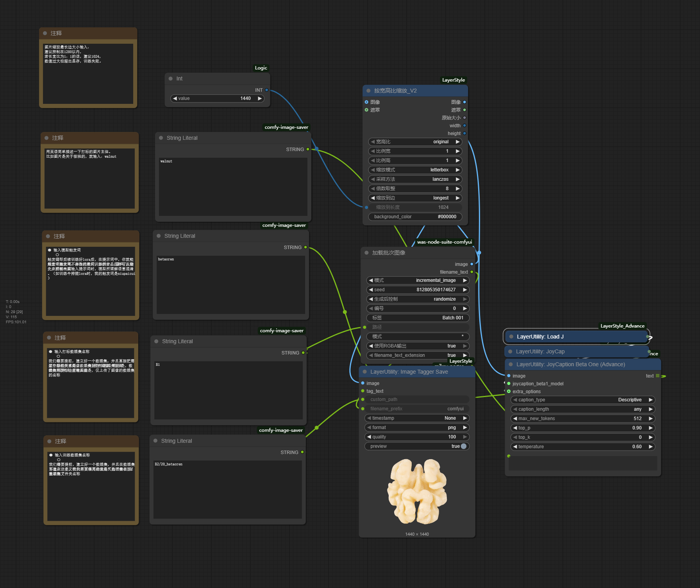
Task: Click the collapsed LayerUtility: Load J node title
Action: click(540, 337)
